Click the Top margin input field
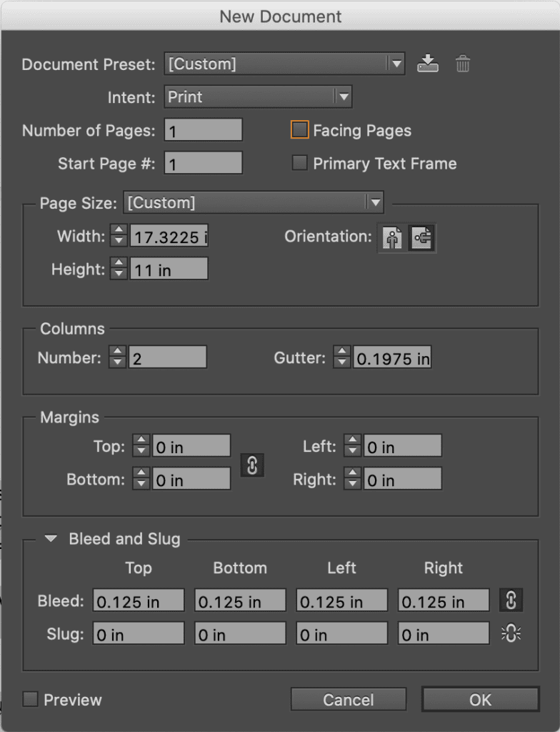The image size is (560, 732). coord(191,445)
